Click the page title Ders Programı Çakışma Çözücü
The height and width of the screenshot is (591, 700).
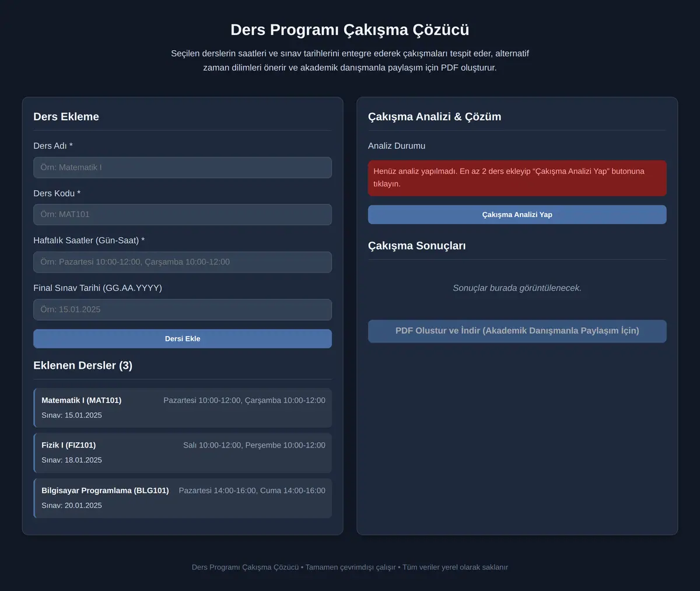tap(350, 30)
